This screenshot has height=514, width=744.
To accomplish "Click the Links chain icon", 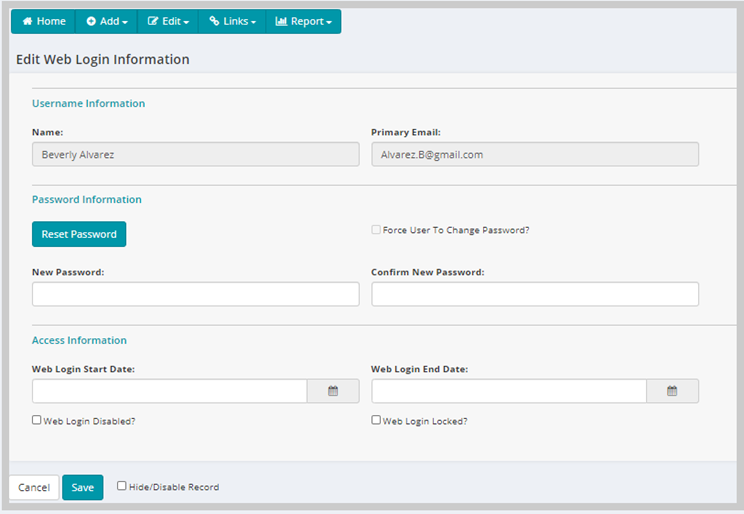I will 214,21.
